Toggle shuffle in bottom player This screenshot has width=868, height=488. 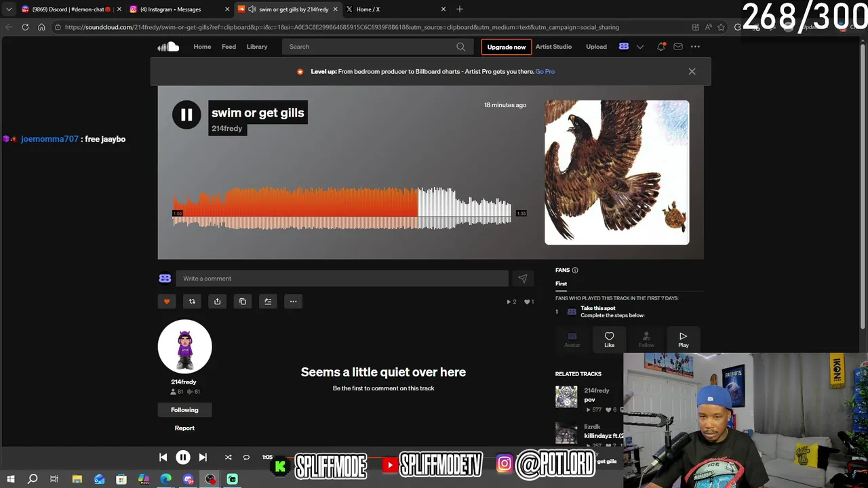(228, 457)
